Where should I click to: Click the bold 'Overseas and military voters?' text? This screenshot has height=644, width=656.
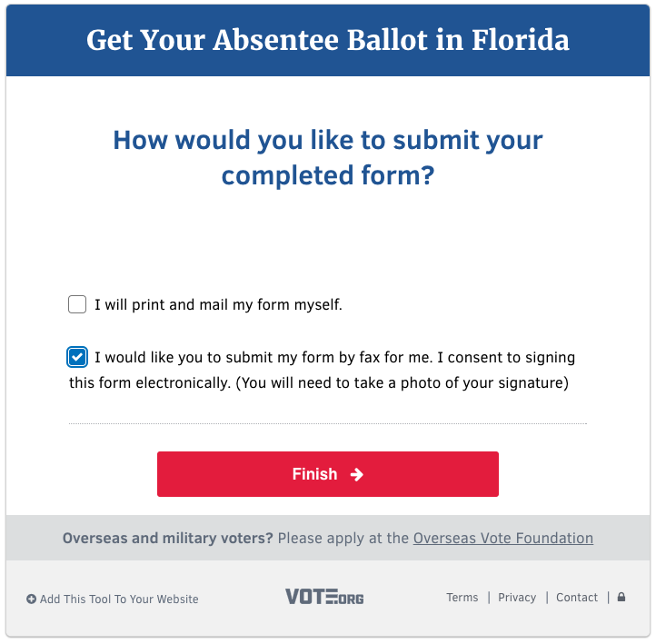tap(168, 538)
